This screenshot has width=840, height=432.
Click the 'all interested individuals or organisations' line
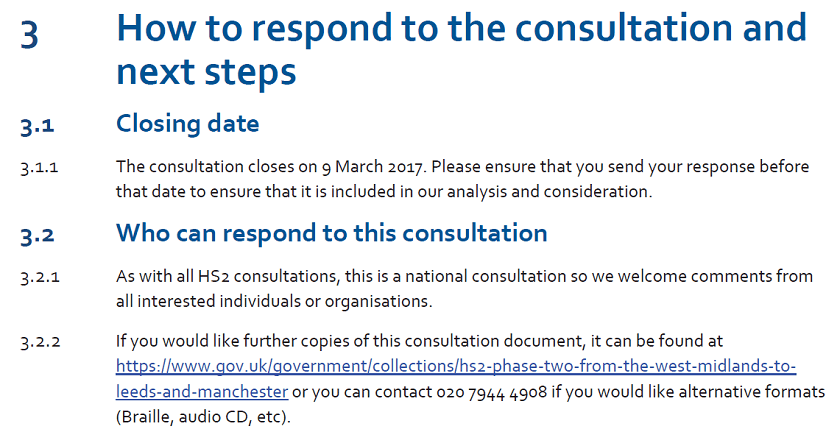(x=274, y=302)
